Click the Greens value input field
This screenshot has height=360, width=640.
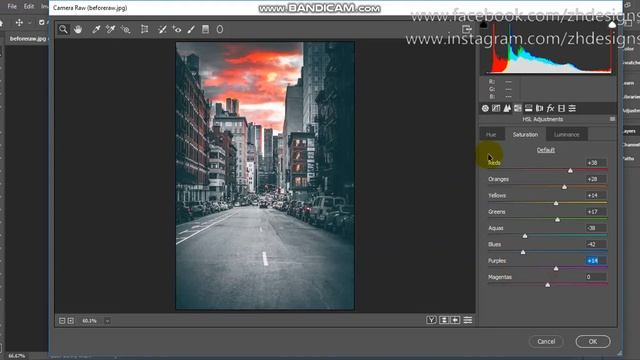coord(596,211)
